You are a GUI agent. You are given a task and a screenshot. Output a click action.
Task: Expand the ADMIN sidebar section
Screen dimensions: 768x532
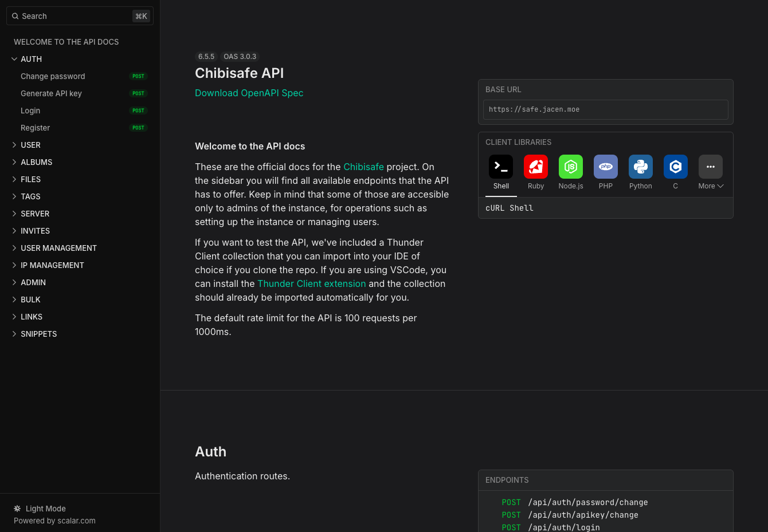pyautogui.click(x=14, y=282)
